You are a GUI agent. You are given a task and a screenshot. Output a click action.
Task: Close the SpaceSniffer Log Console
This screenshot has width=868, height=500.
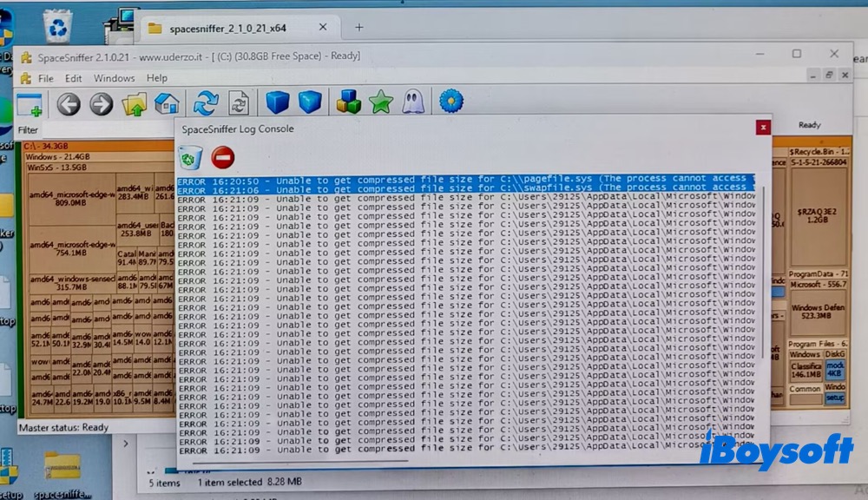[x=763, y=128]
